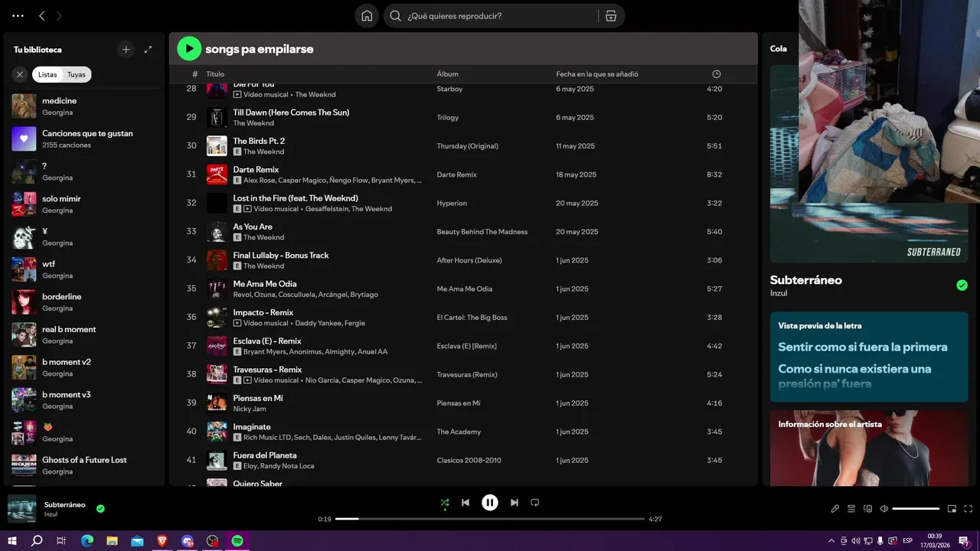Open the Browse icon in the search bar
This screenshot has height=551, width=980.
(x=610, y=16)
